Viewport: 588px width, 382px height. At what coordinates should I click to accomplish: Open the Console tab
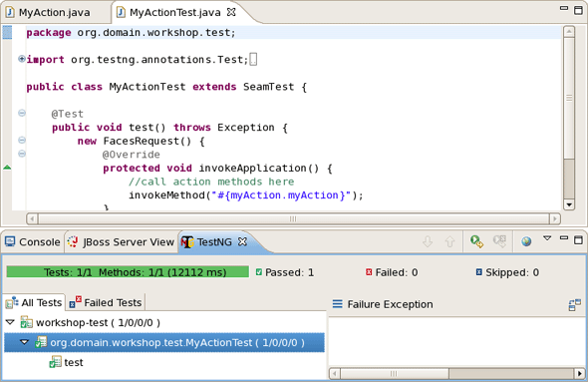pyautogui.click(x=33, y=242)
